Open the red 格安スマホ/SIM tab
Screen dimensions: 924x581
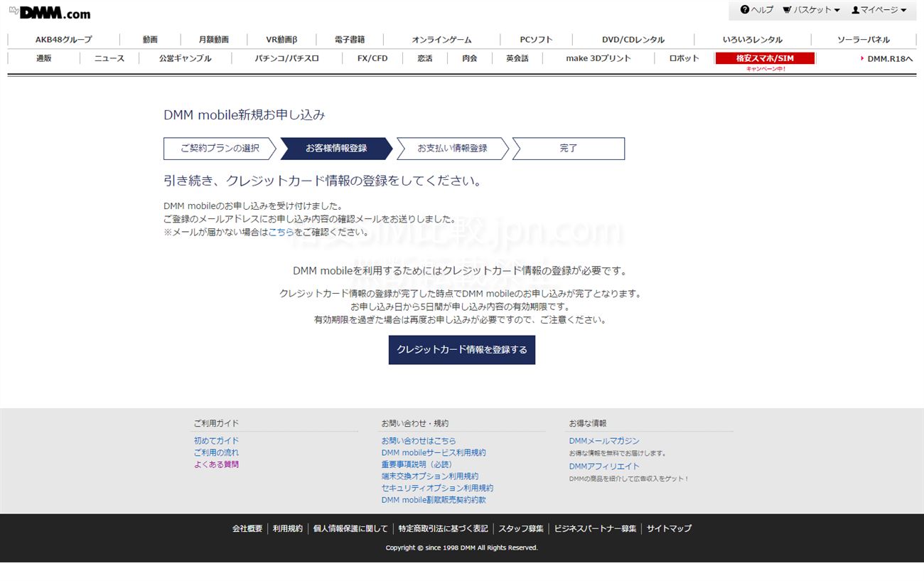coord(765,58)
